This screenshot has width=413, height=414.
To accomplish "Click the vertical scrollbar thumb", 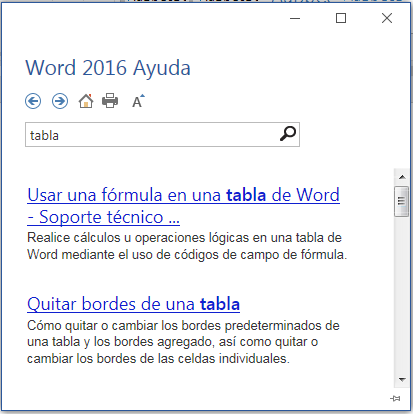I will 401,201.
